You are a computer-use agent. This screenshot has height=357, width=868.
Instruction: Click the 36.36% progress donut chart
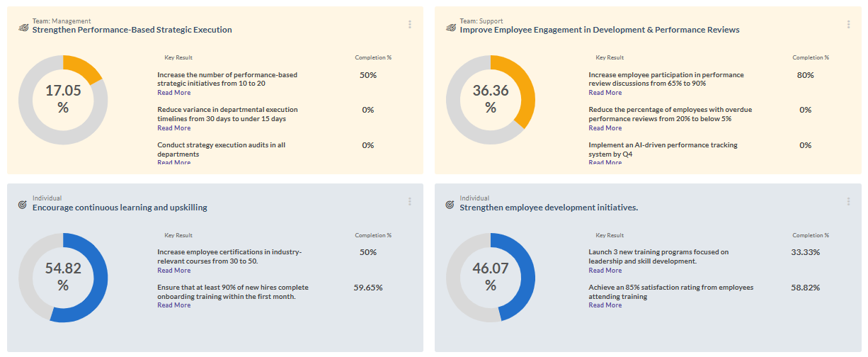[491, 99]
